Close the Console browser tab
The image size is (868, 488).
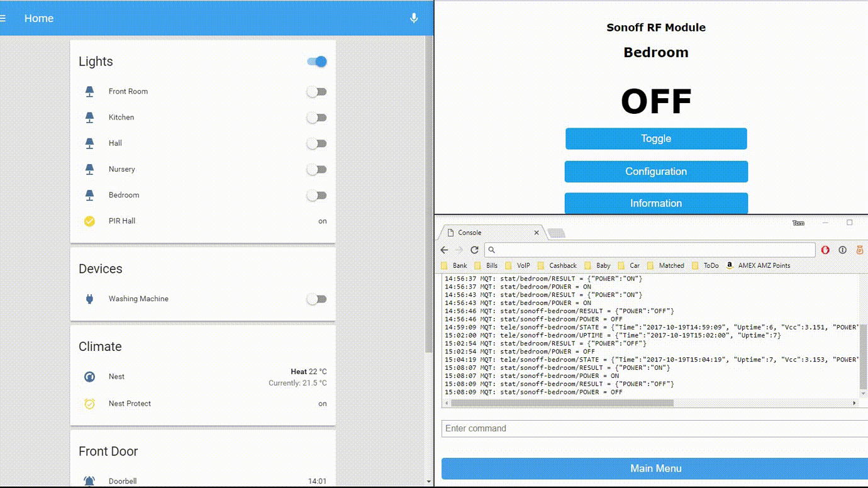pyautogui.click(x=537, y=233)
